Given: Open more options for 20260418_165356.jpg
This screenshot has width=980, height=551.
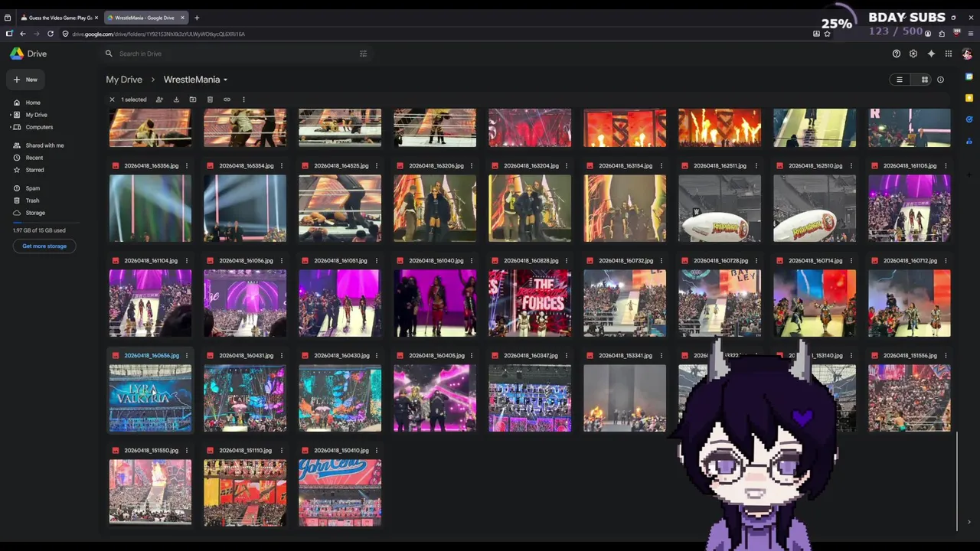Looking at the screenshot, I should click(186, 166).
